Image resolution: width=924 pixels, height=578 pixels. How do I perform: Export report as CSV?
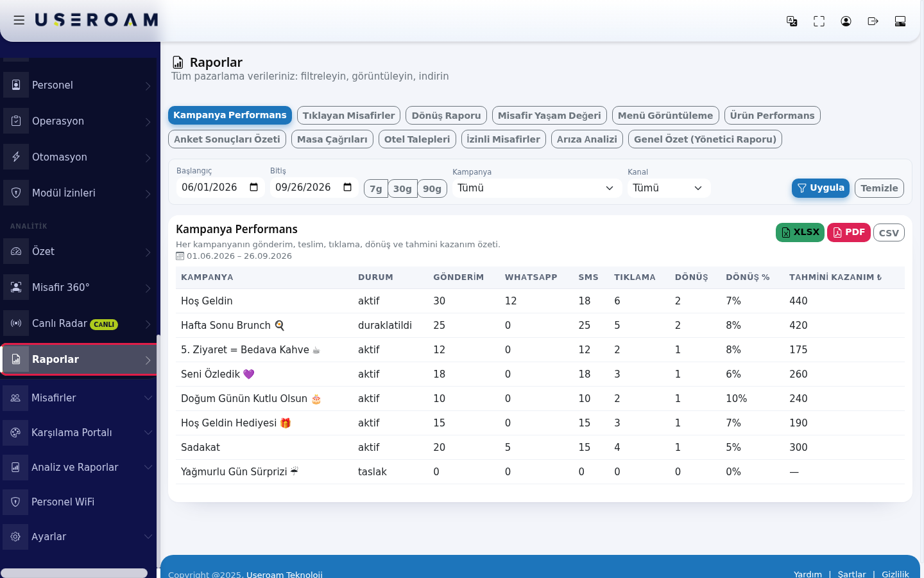pyautogui.click(x=889, y=232)
